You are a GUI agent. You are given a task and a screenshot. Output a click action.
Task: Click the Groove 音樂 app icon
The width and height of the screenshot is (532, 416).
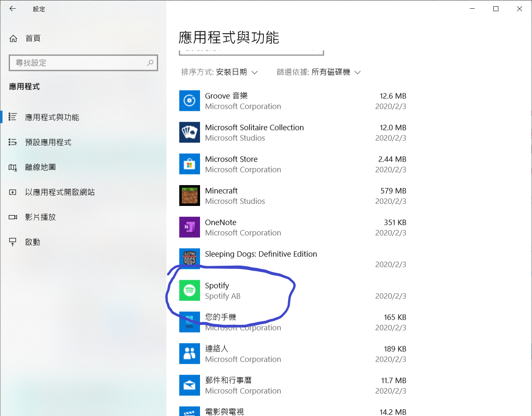tap(190, 100)
